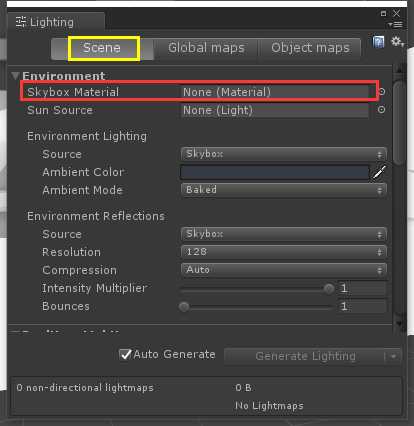Switch to the Object maps tab
The width and height of the screenshot is (414, 426).
pos(310,48)
